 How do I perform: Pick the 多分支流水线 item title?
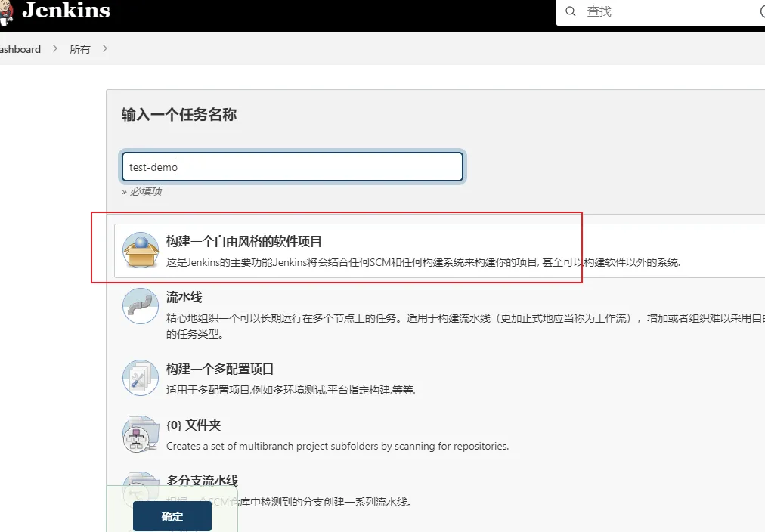[202, 481]
